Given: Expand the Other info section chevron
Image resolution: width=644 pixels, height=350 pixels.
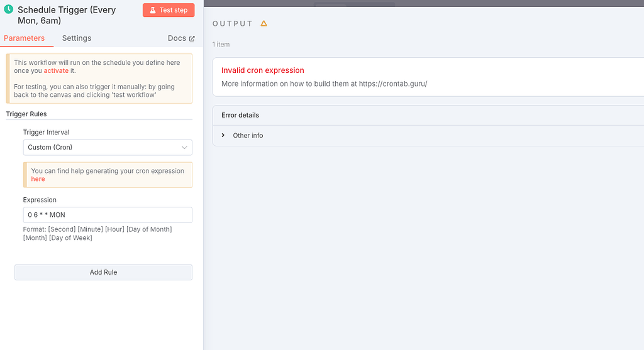Looking at the screenshot, I should (x=223, y=136).
